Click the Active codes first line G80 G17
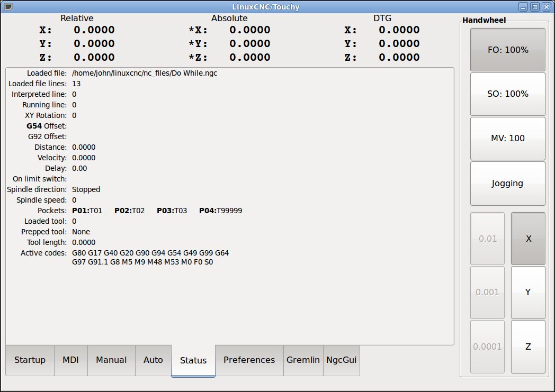This screenshot has width=555, height=392. click(x=150, y=253)
